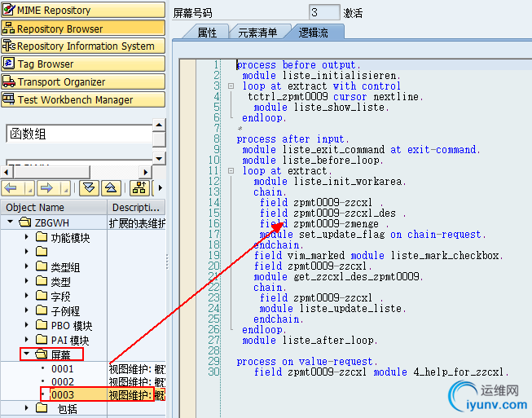Click 'process on value-request.' line
Screen dimensions: 532x418
pyautogui.click(x=306, y=361)
